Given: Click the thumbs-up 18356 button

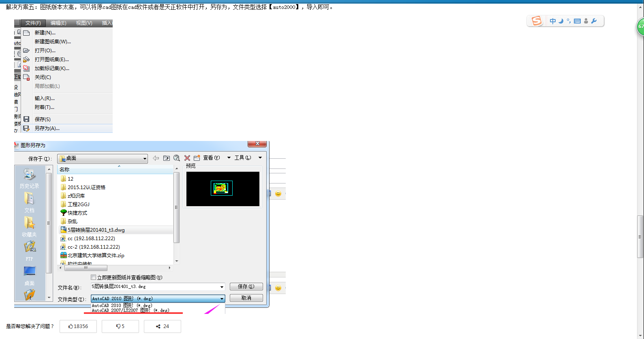Looking at the screenshot, I should point(78,326).
